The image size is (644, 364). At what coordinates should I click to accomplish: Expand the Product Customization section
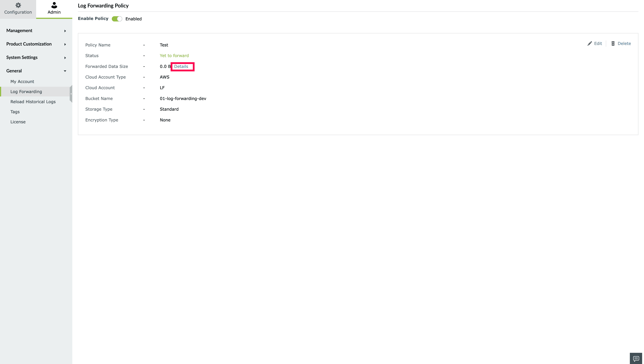pos(29,44)
